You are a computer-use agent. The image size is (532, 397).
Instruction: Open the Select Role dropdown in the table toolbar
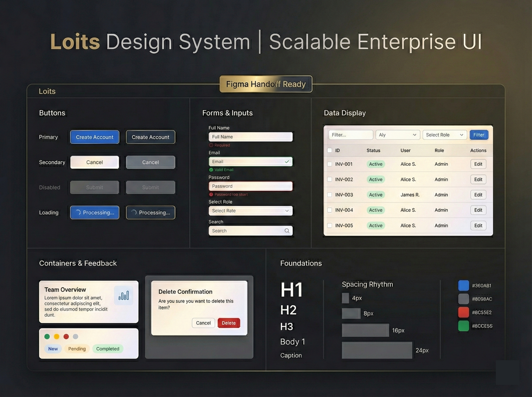pos(444,135)
